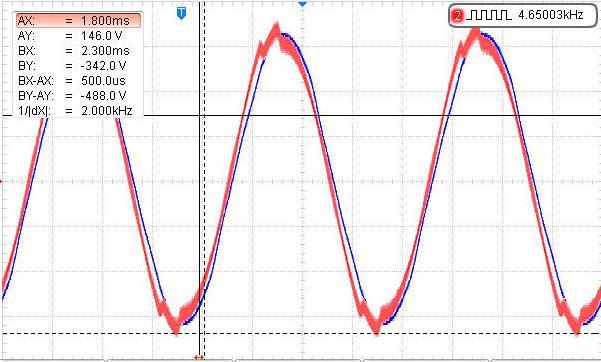Screen dimensions: 601x362
Task: Select the BY -342.0 V readout row
Action: pos(79,66)
